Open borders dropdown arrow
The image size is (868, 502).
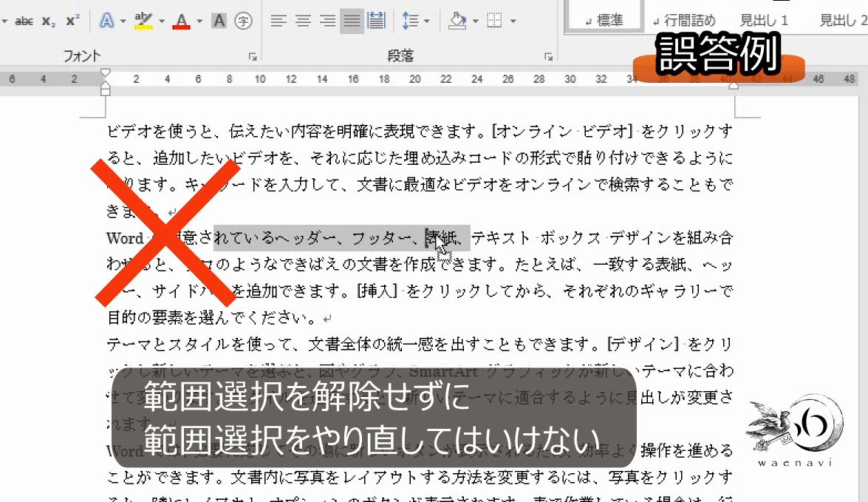pyautogui.click(x=513, y=21)
